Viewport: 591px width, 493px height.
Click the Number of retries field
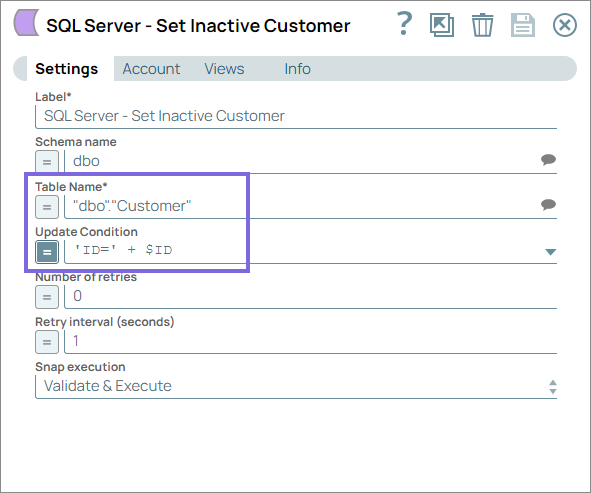coord(310,297)
